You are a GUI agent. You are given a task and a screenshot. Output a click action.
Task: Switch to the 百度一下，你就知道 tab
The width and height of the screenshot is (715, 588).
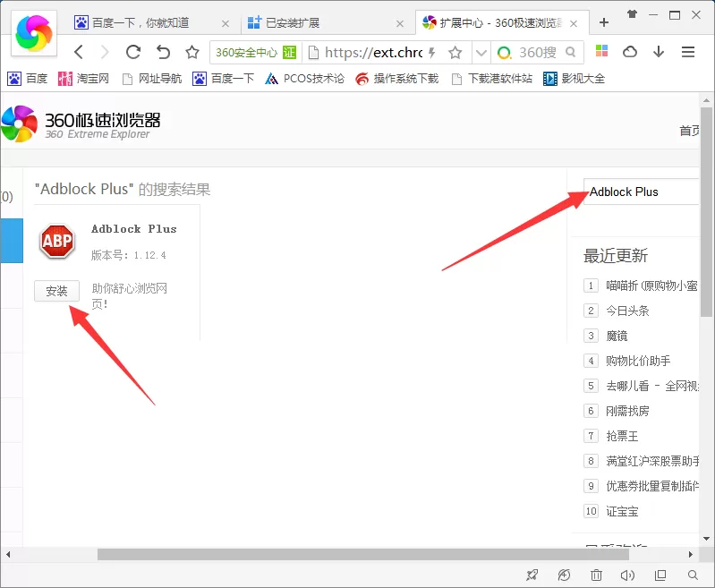coord(140,22)
